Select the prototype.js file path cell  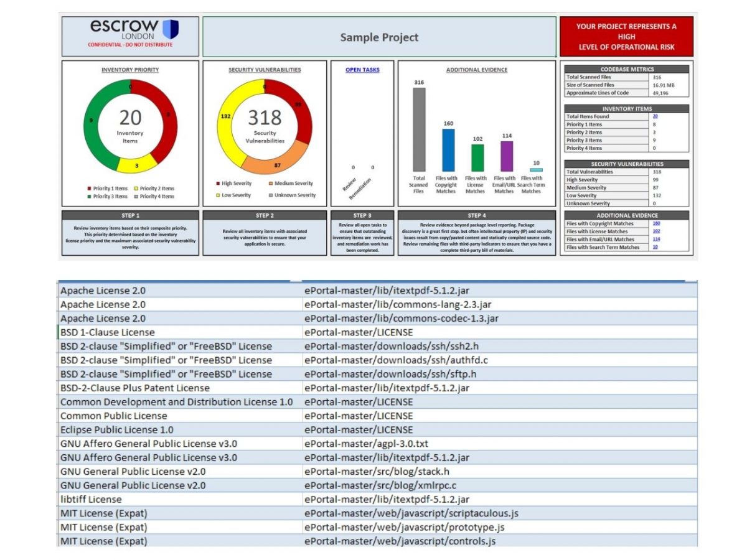(499, 527)
